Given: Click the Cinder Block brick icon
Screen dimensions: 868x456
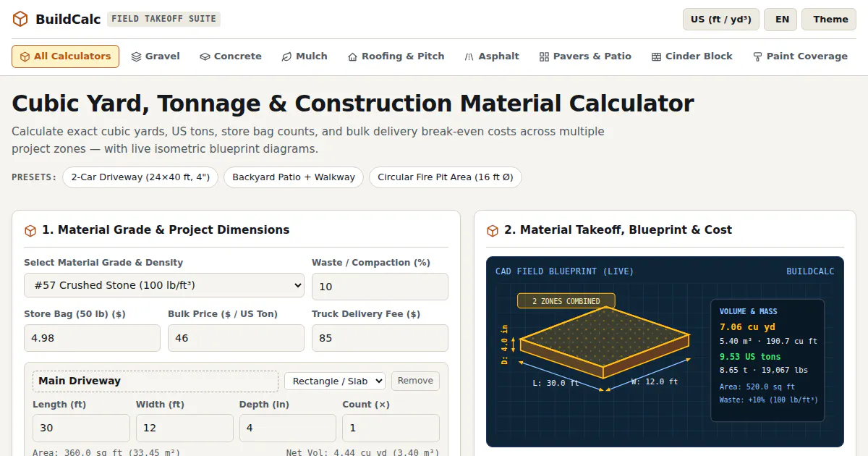Looking at the screenshot, I should pyautogui.click(x=656, y=56).
